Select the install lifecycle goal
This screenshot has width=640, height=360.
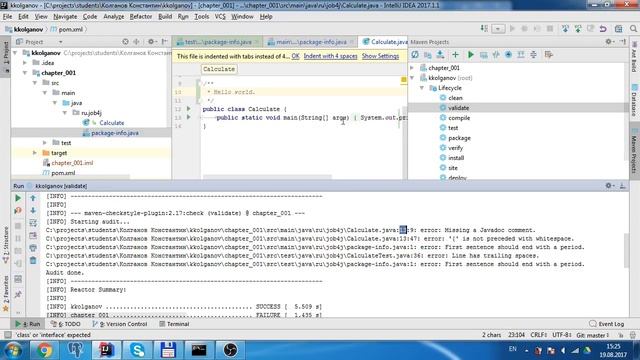coord(456,158)
